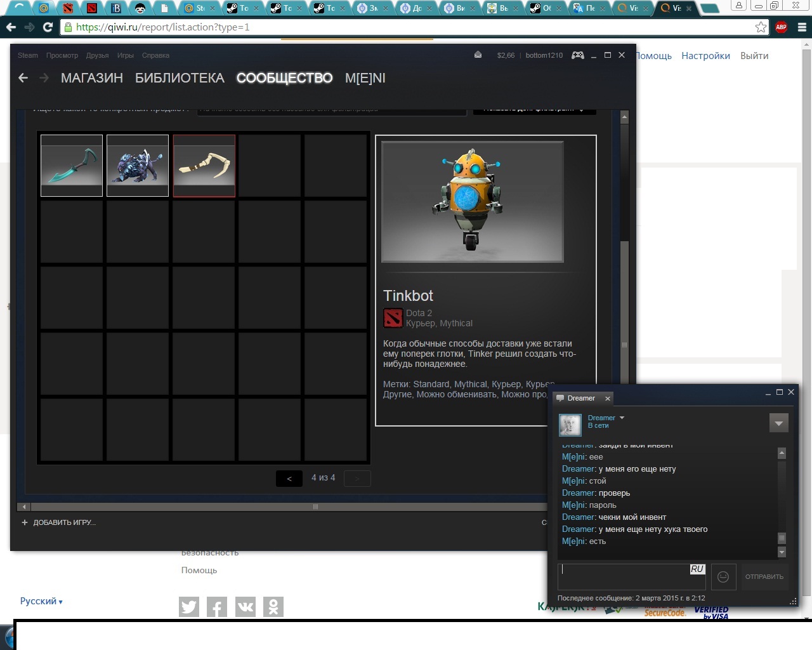Open Русский language selector
The image size is (812, 650).
[x=41, y=601]
